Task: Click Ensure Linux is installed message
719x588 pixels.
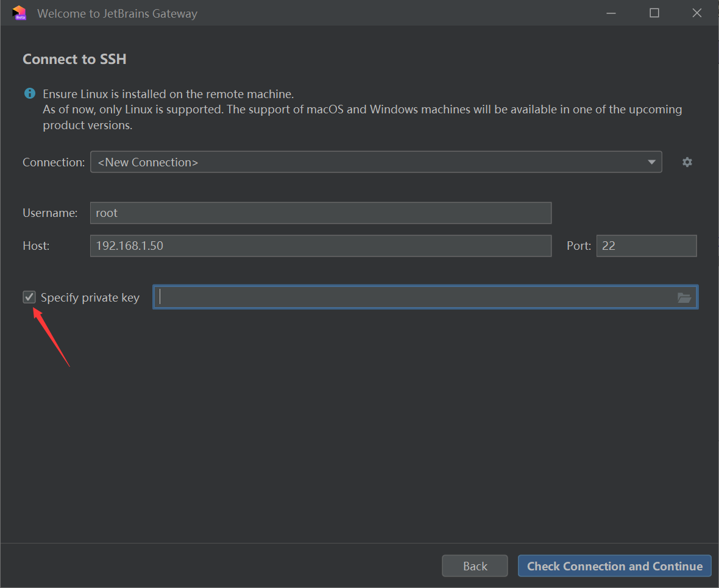Action: point(168,94)
